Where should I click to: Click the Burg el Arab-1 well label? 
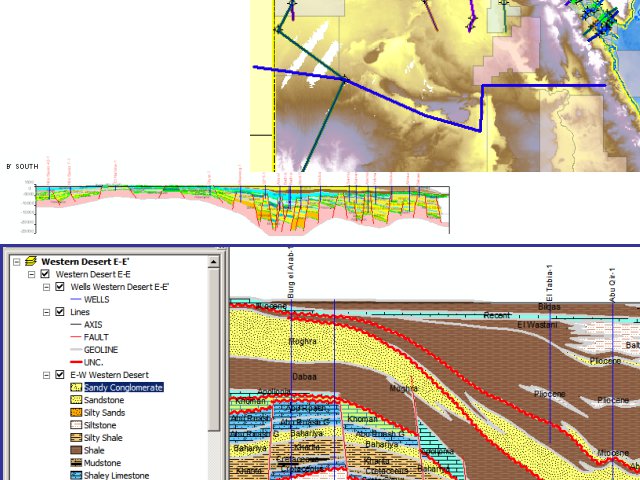click(x=291, y=272)
